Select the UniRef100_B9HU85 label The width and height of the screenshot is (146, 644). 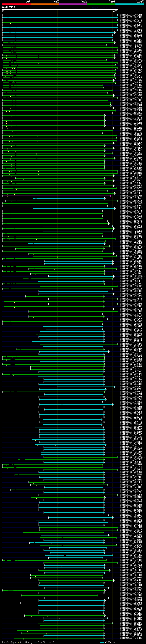coord(131,63)
